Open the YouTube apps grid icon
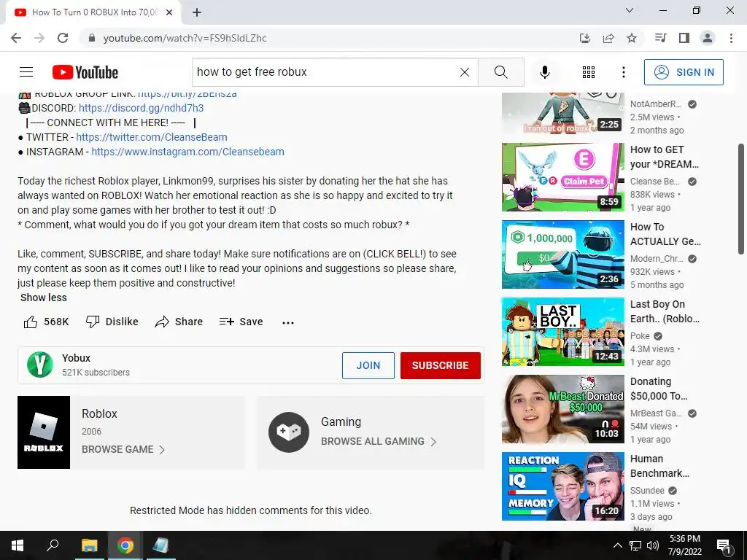Screen dimensions: 747x560 pyautogui.click(x=589, y=72)
